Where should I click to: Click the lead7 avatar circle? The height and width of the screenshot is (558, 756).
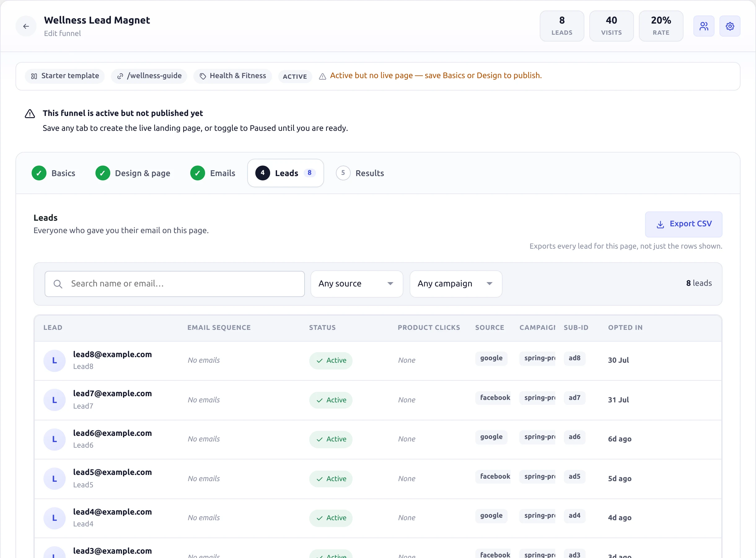[x=54, y=400]
